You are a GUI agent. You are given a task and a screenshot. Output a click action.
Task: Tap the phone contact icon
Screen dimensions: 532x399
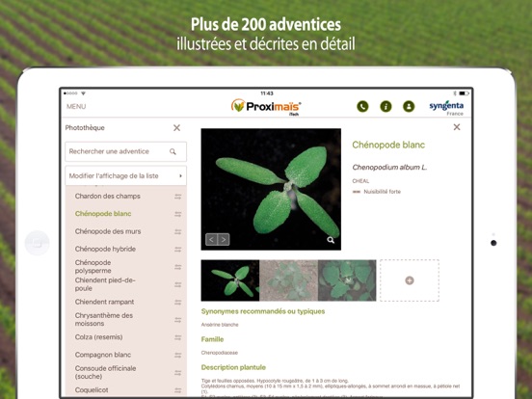[x=362, y=107]
